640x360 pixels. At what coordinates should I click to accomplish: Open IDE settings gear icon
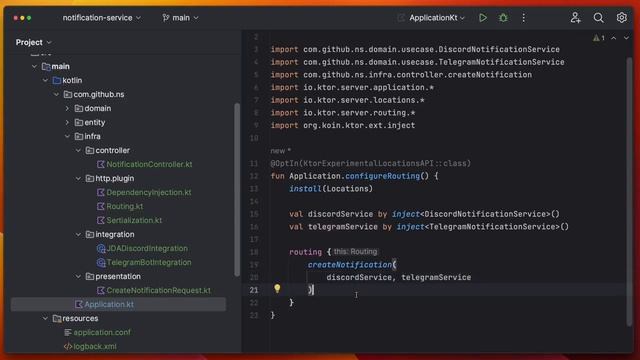(x=622, y=18)
